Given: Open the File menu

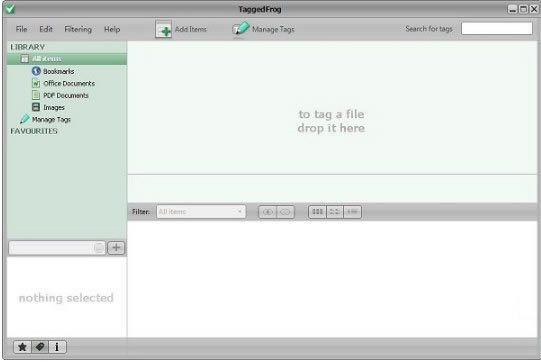Looking at the screenshot, I should tap(21, 29).
